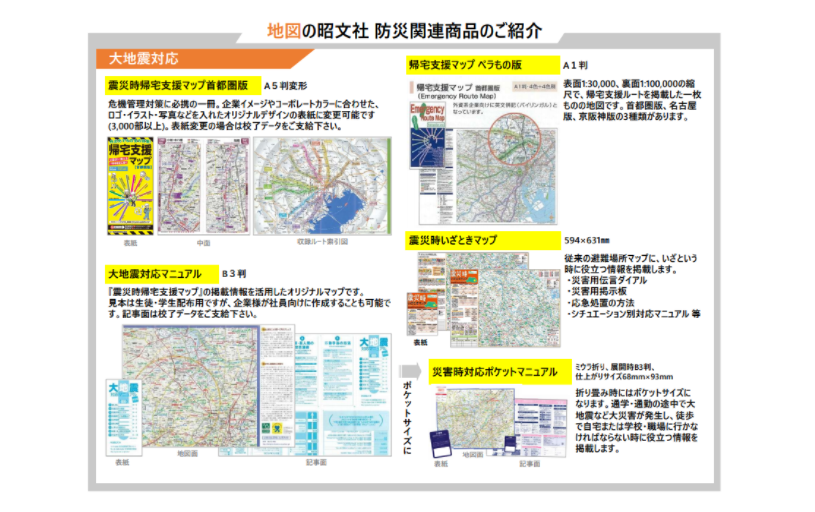Click the 大地震 cover thumbnail labeled 表紙
This screenshot has height=512, width=815.
click(x=124, y=418)
